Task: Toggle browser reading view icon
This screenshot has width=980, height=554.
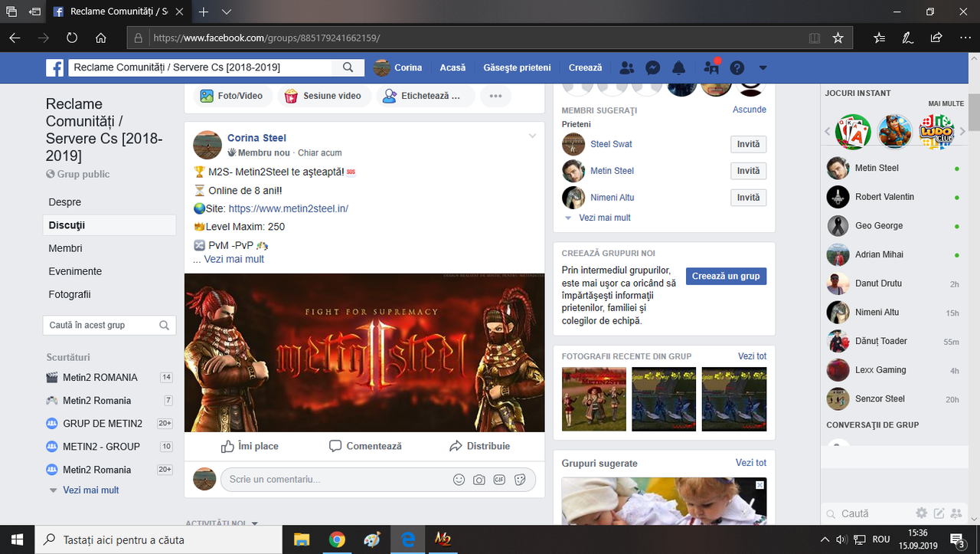Action: point(815,38)
